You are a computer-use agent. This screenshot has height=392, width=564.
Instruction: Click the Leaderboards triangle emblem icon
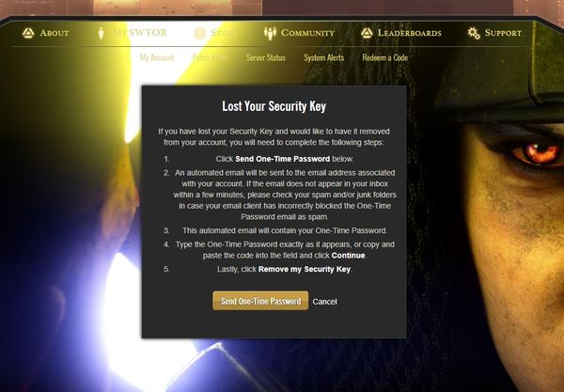click(x=367, y=33)
